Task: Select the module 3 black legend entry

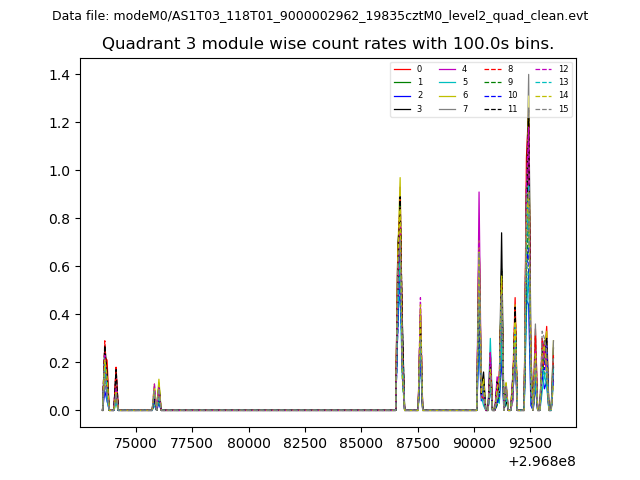Action: tap(403, 108)
